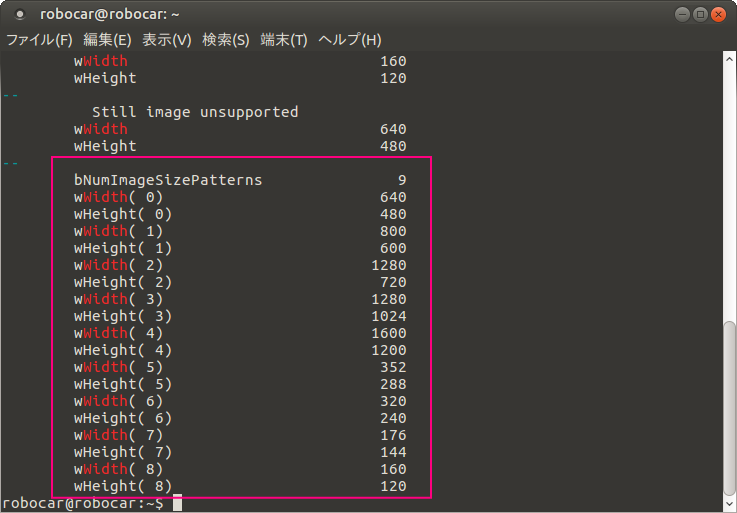Open the 検索(S) menu
Screen dimensions: 737x513
226,40
